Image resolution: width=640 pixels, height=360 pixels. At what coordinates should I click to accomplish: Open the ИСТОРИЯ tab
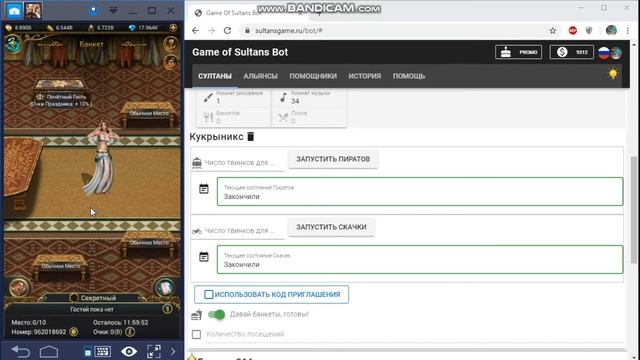(364, 76)
